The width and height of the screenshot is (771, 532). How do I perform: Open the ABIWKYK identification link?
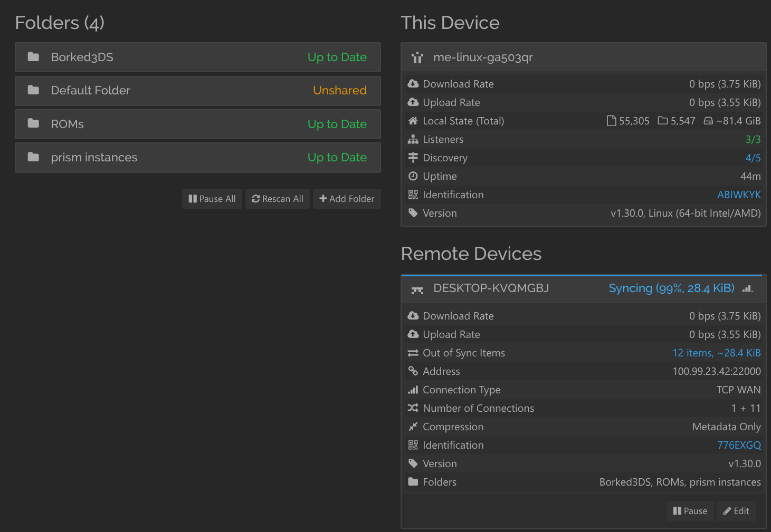(739, 195)
